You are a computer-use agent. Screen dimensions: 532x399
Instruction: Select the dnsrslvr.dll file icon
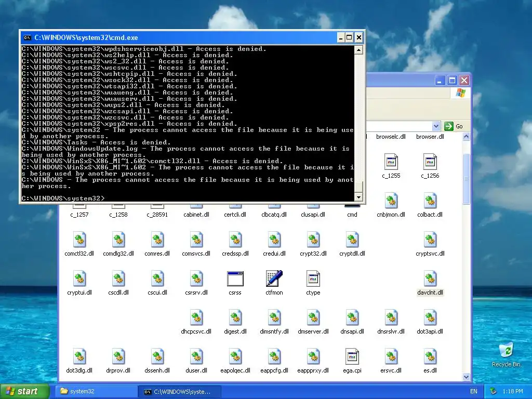[x=391, y=317]
